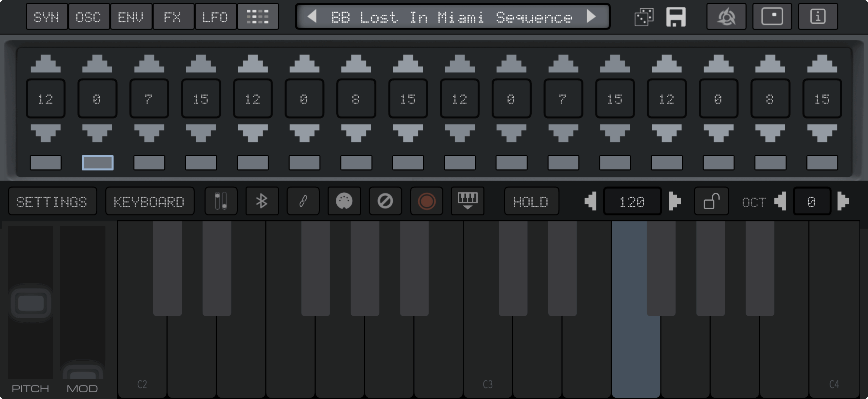Switch to the LFO tab
Screen dimensions: 868x399
[x=215, y=17]
